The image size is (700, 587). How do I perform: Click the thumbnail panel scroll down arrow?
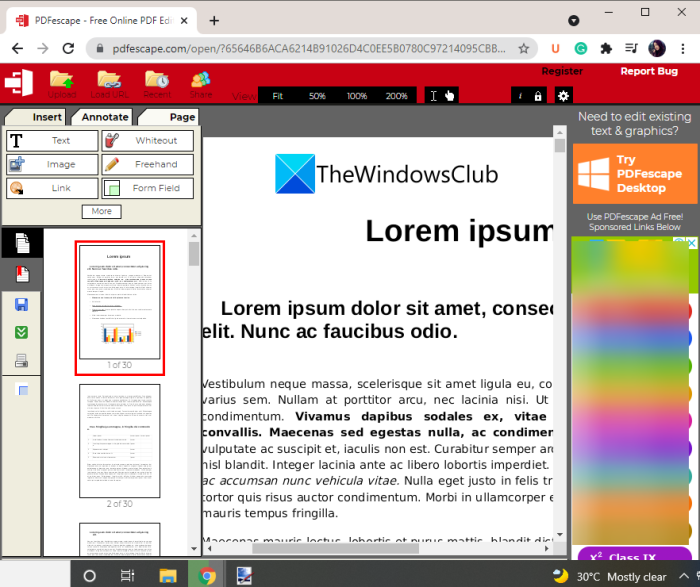(x=194, y=549)
